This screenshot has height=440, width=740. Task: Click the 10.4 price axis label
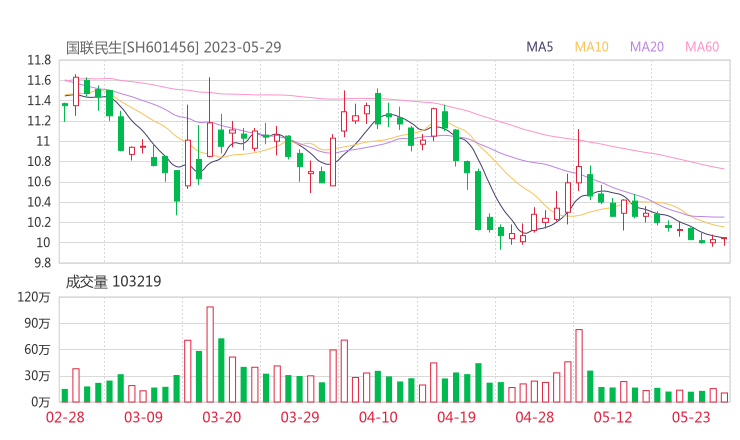39,203
